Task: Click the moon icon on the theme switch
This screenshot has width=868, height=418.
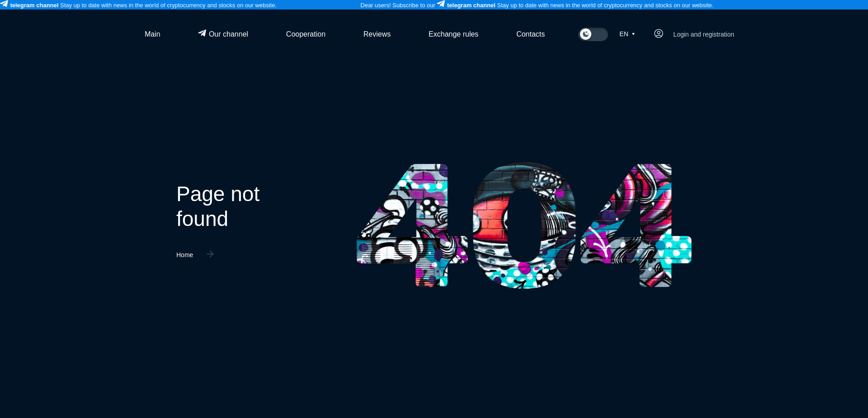Action: (586, 34)
